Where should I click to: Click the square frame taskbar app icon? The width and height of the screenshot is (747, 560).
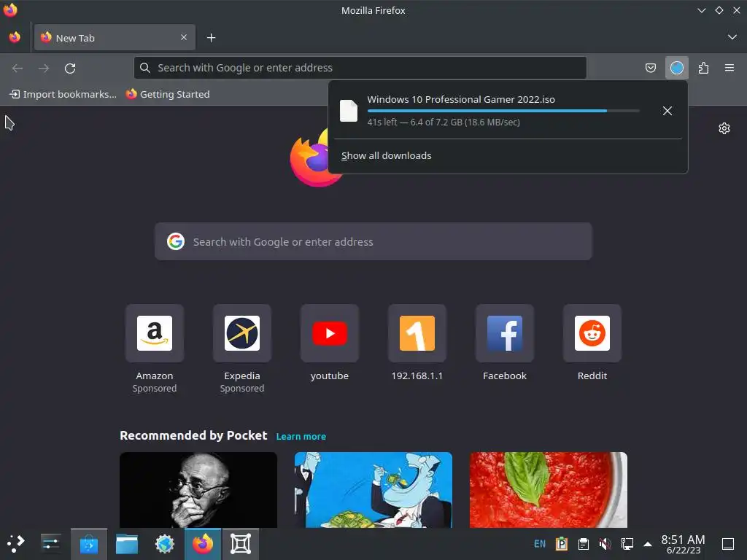[241, 544]
